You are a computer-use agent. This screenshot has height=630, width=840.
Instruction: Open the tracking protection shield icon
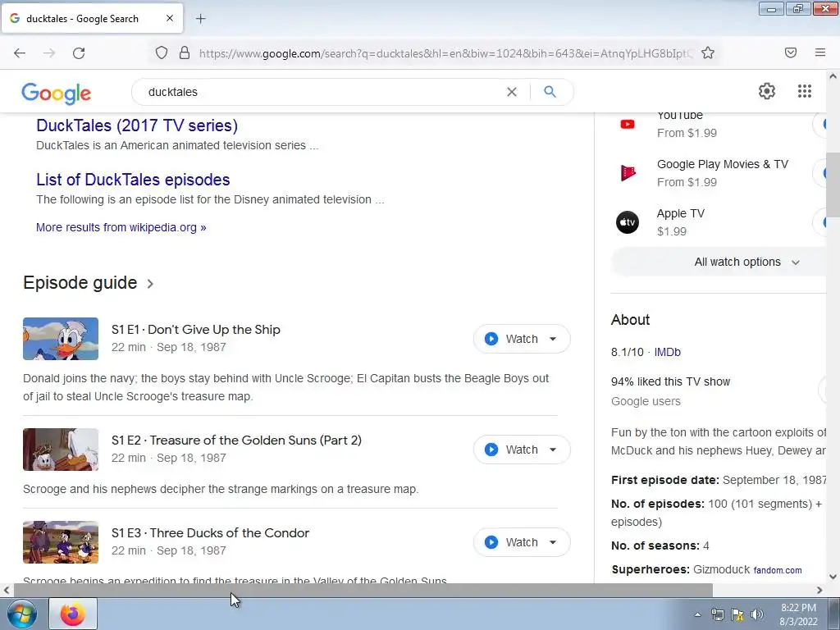pos(162,52)
